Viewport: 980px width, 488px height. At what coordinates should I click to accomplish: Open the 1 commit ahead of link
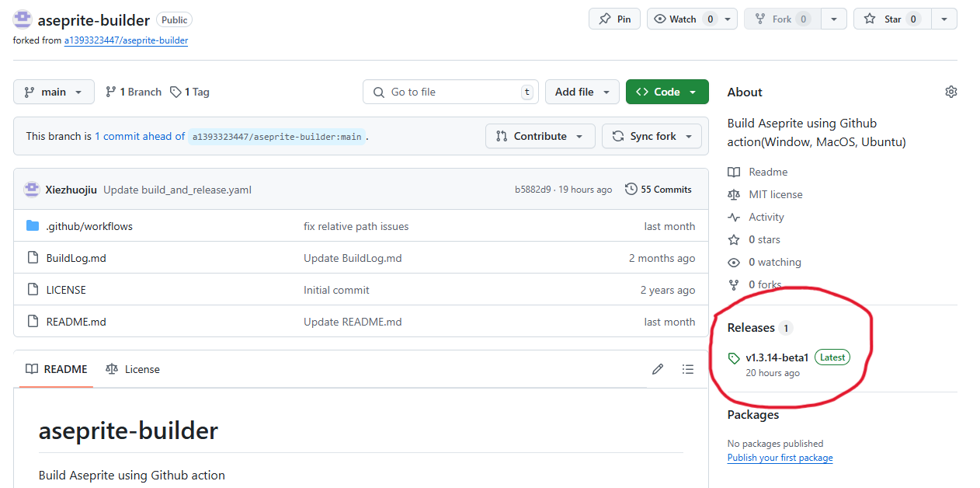pyautogui.click(x=140, y=136)
